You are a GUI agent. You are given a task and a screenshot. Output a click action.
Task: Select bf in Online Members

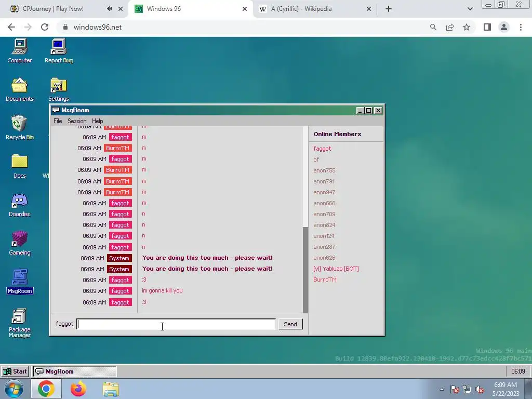pyautogui.click(x=316, y=159)
